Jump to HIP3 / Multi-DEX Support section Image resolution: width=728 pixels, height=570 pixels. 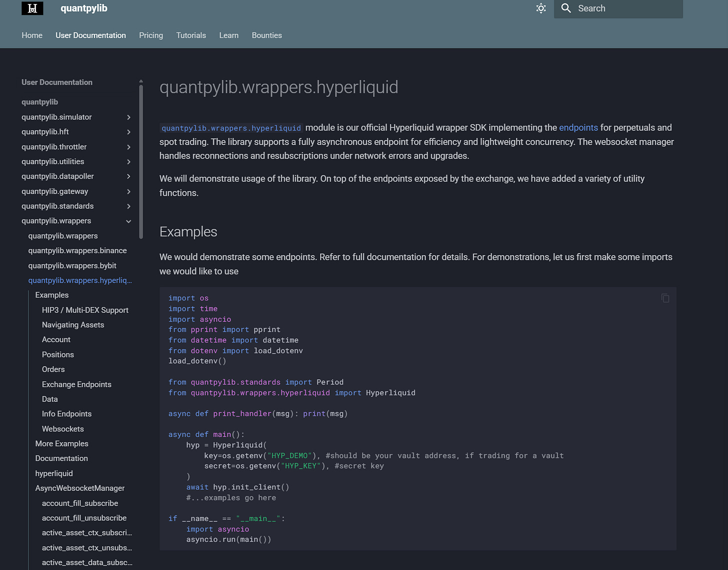click(85, 310)
